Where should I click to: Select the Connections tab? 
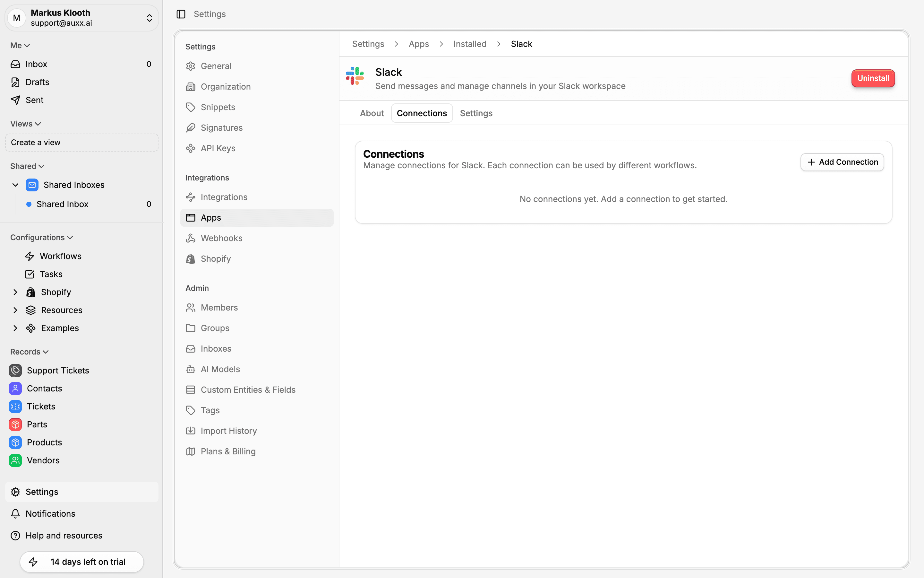[x=422, y=113]
